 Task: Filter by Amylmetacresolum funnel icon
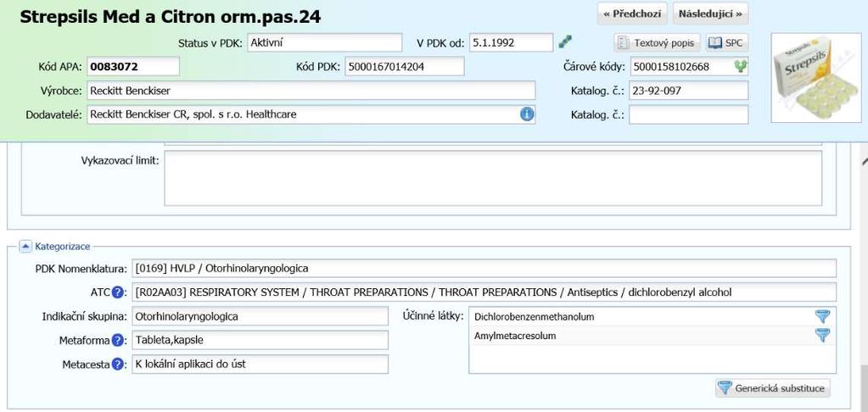(x=823, y=335)
